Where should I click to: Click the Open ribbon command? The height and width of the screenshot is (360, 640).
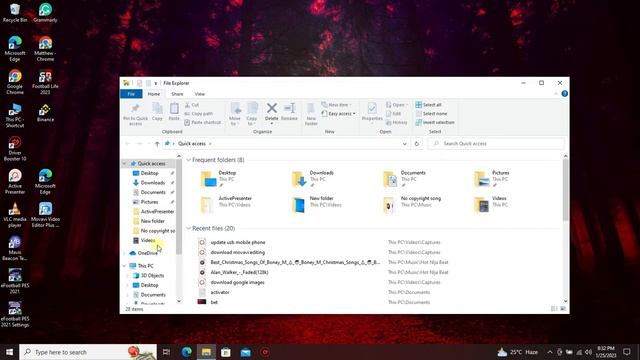click(x=396, y=105)
